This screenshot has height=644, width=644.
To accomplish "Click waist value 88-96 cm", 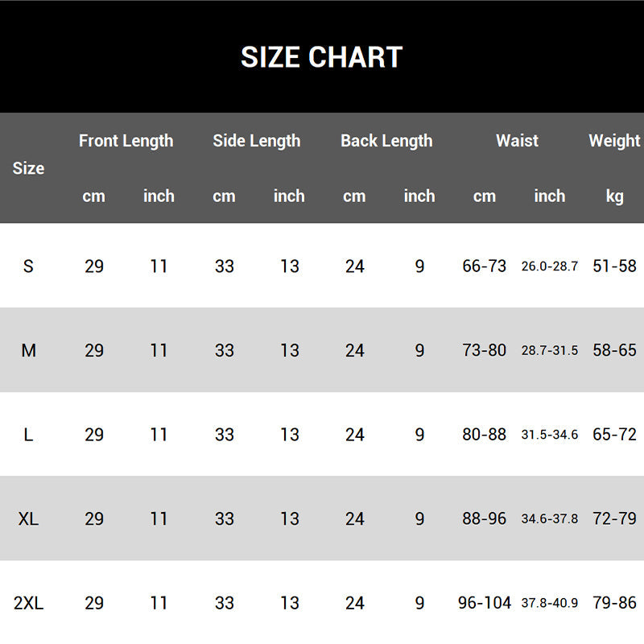I will tap(484, 519).
